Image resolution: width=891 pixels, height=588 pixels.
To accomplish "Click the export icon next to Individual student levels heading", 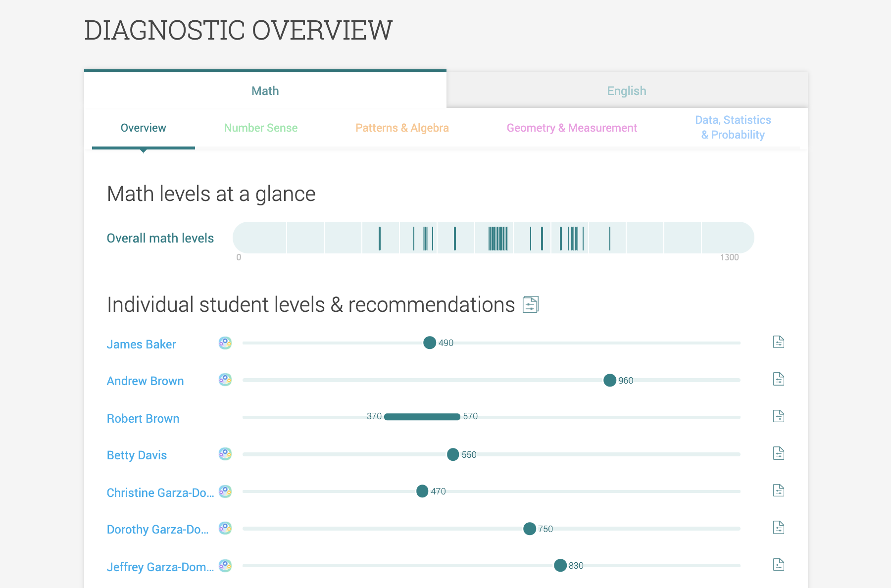I will tap(531, 305).
